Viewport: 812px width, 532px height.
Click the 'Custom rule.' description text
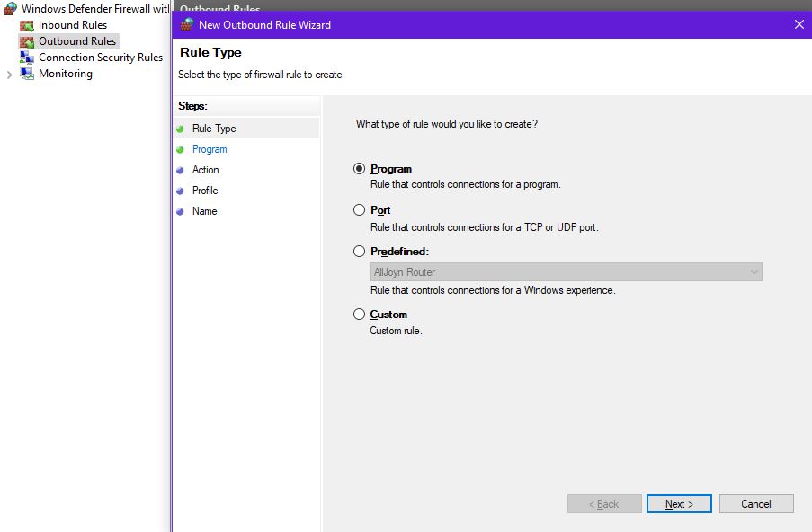(x=397, y=331)
